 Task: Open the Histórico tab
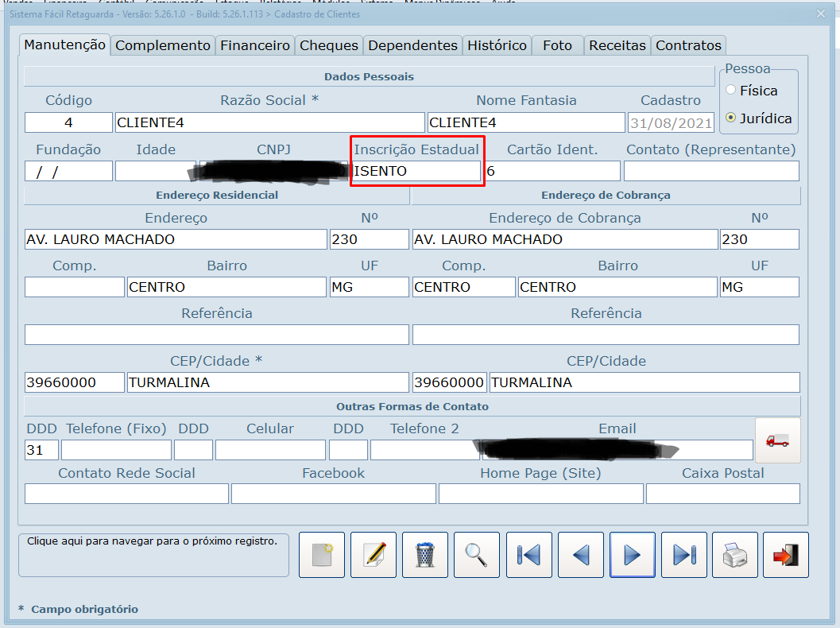tap(497, 45)
